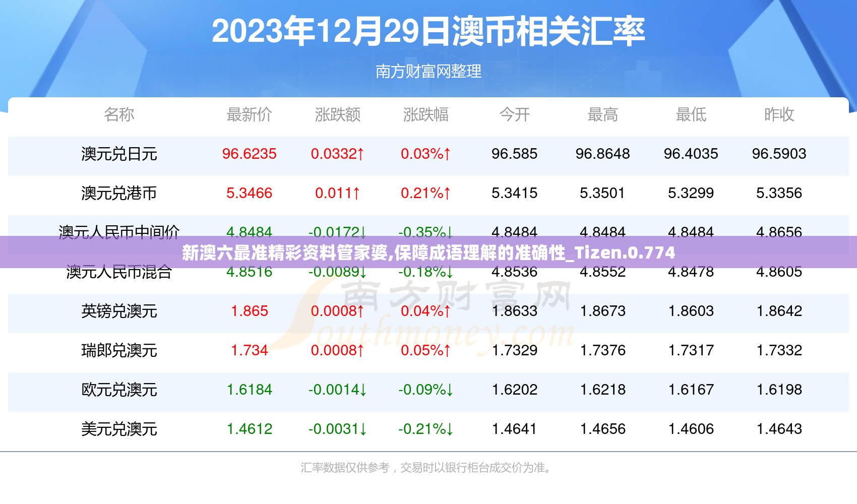Click the low value 1.8603
The height and width of the screenshot is (504, 857).
coord(691,311)
